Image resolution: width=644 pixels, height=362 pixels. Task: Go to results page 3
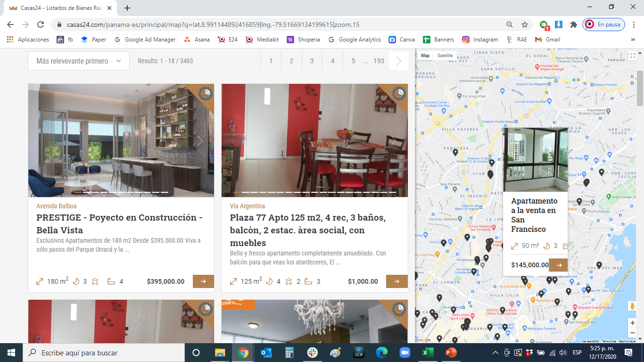(x=312, y=61)
